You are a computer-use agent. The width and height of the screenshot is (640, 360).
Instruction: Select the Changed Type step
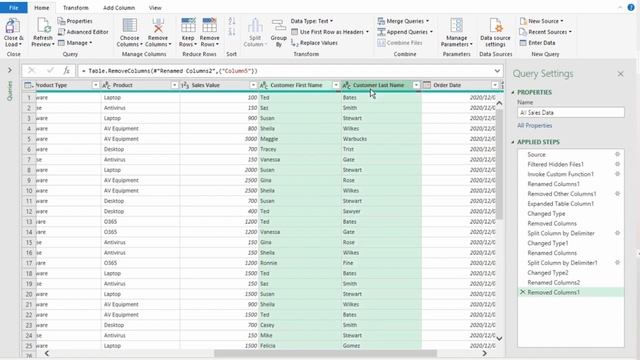tap(546, 213)
